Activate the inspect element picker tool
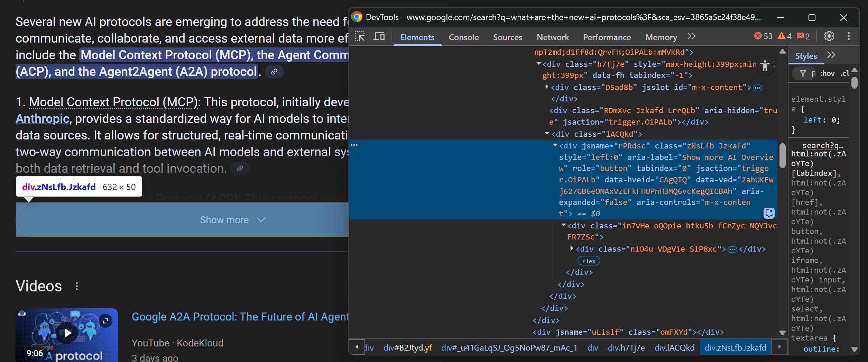868x362 pixels. pos(360,36)
